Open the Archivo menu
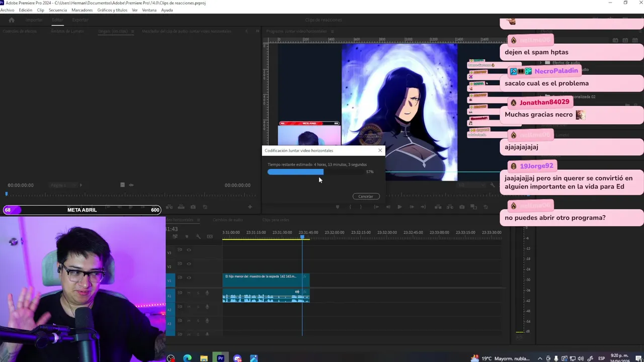This screenshot has width=644, height=362. coord(7,10)
